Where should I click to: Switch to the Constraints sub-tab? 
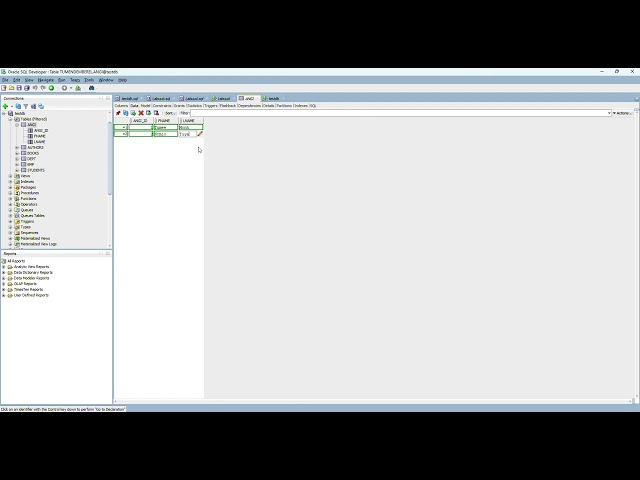162,106
